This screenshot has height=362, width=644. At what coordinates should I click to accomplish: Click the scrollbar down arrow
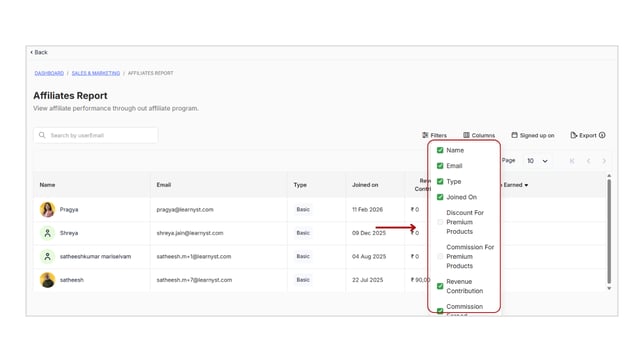pos(609,288)
